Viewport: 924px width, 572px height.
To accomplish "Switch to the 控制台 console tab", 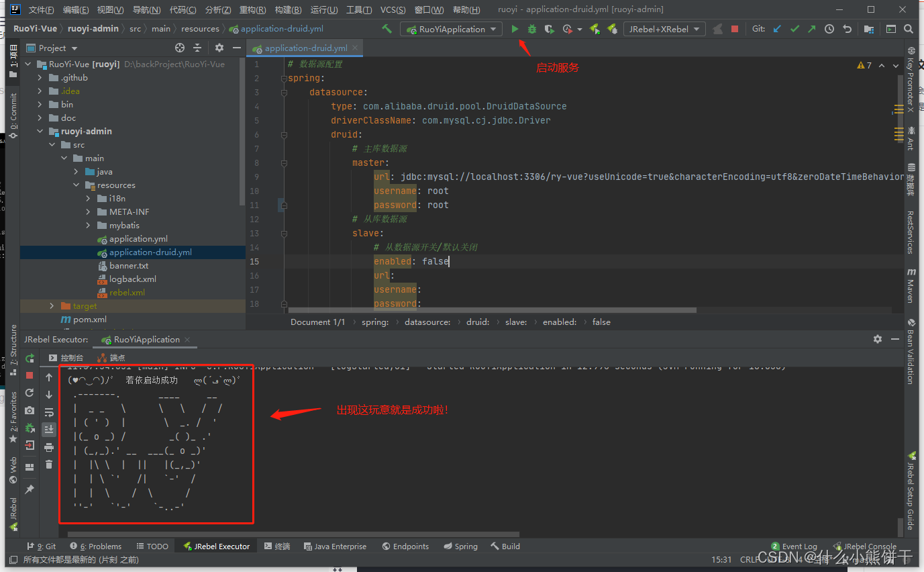I will (66, 358).
